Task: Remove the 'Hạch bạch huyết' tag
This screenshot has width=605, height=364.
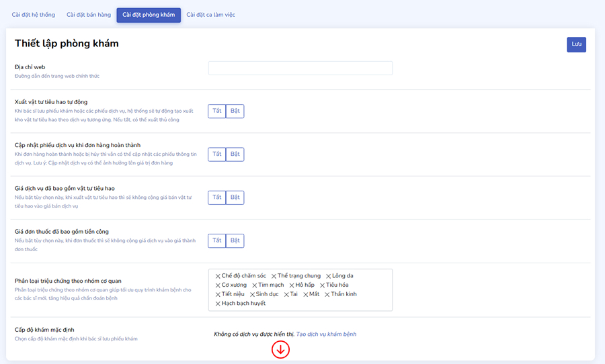Action: (218, 304)
